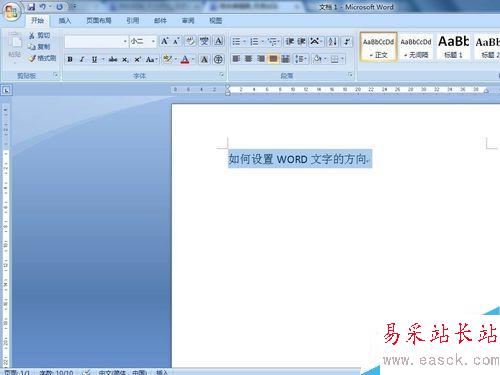Open highlight color dropdown arrow

tap(176, 59)
